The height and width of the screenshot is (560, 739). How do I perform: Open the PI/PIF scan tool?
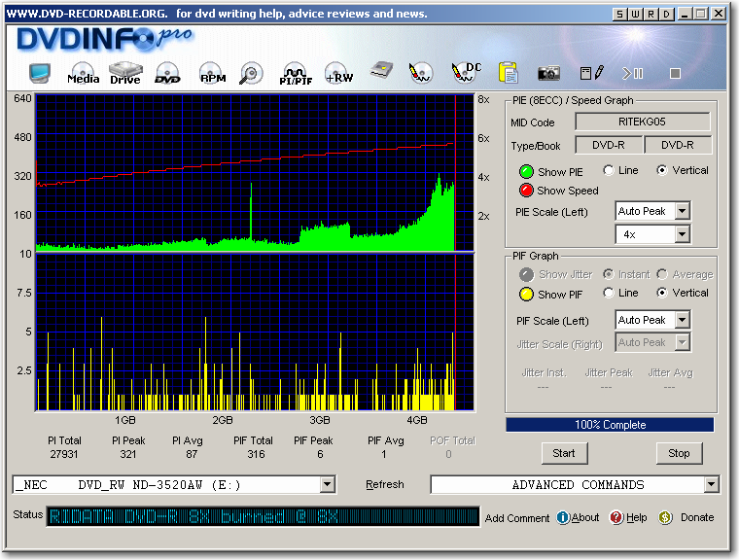[296, 74]
